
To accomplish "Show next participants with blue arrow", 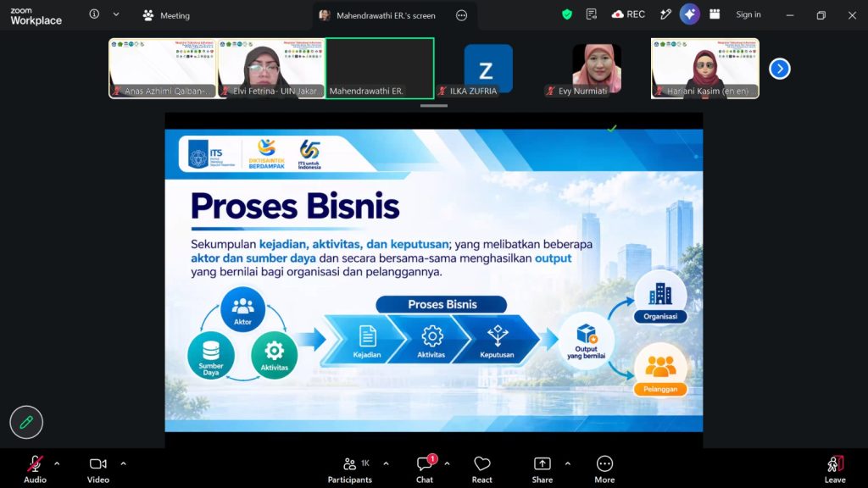I will [780, 69].
